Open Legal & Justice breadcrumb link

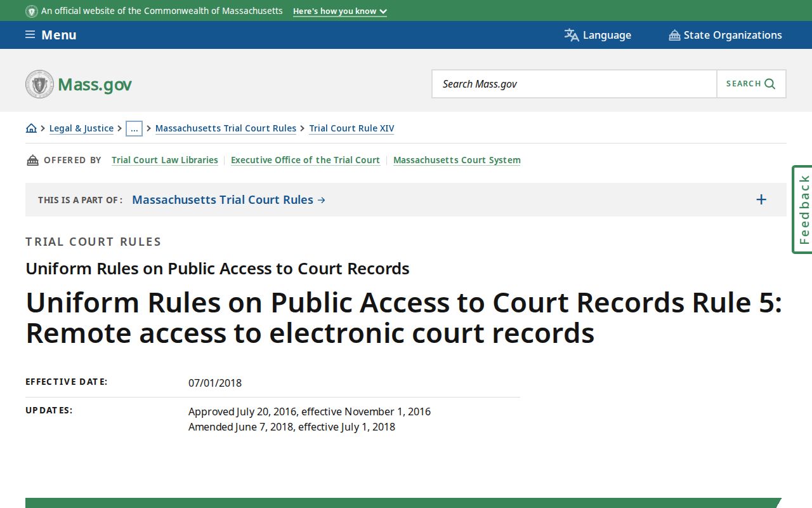point(81,128)
